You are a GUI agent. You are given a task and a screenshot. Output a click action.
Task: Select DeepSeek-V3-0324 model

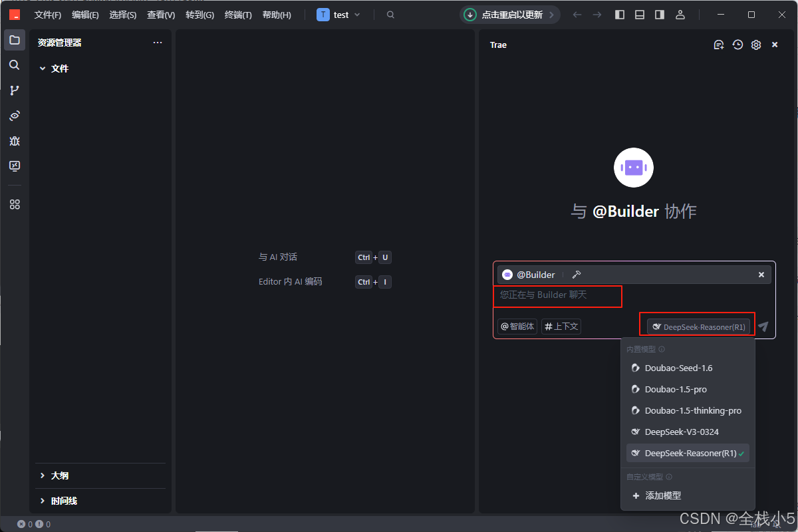click(x=688, y=432)
